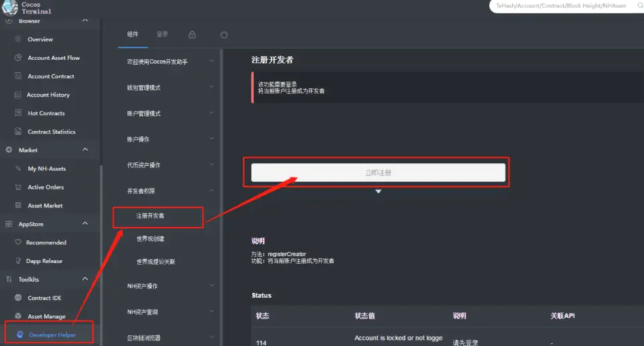
Task: Click the Cocos Terminal logo icon
Action: click(10, 7)
